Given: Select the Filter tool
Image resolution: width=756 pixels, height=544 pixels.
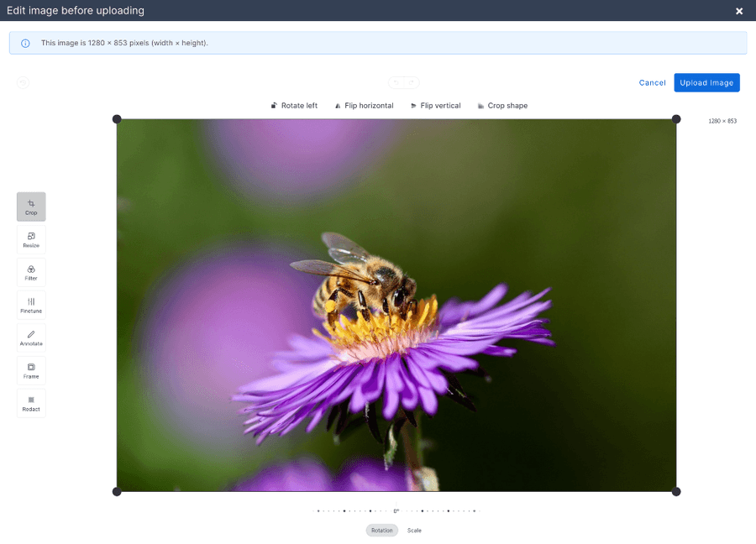Looking at the screenshot, I should click(31, 271).
